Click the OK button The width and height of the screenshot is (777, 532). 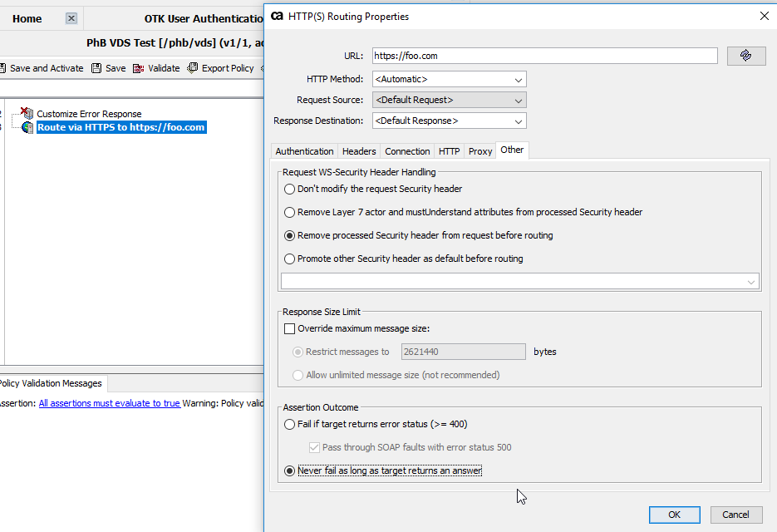click(674, 515)
